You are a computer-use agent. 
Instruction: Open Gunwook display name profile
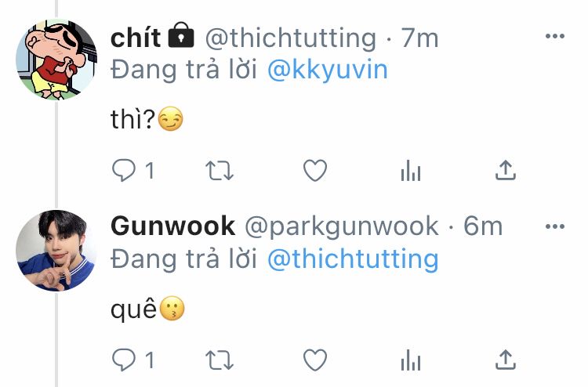coord(173,226)
